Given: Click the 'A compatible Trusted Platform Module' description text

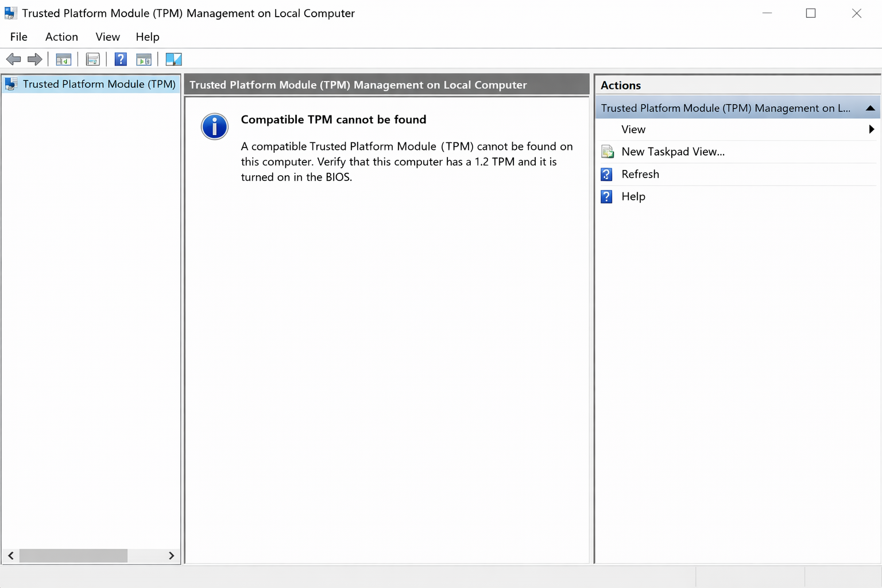Looking at the screenshot, I should [x=407, y=162].
